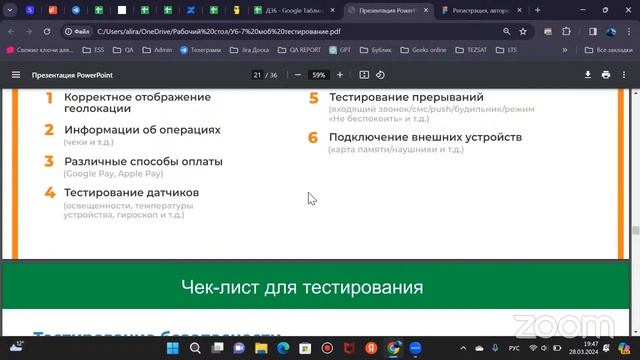Click the fit to page icon
Viewport: 640px width, 360px height.
(364, 75)
